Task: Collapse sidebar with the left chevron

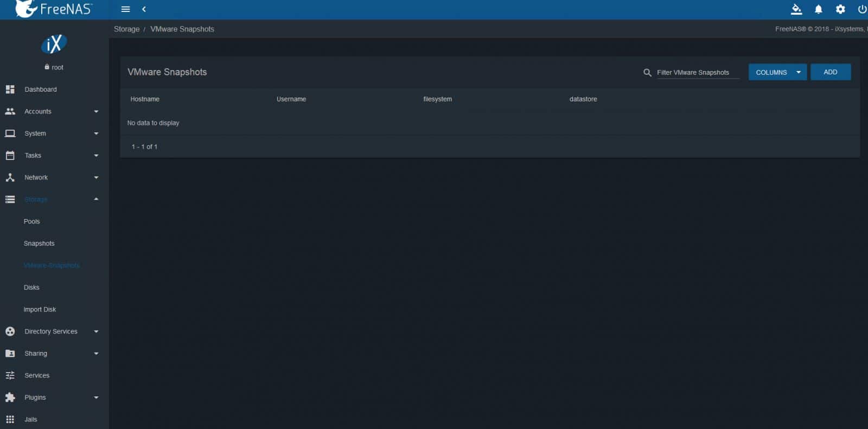Action: tap(144, 9)
